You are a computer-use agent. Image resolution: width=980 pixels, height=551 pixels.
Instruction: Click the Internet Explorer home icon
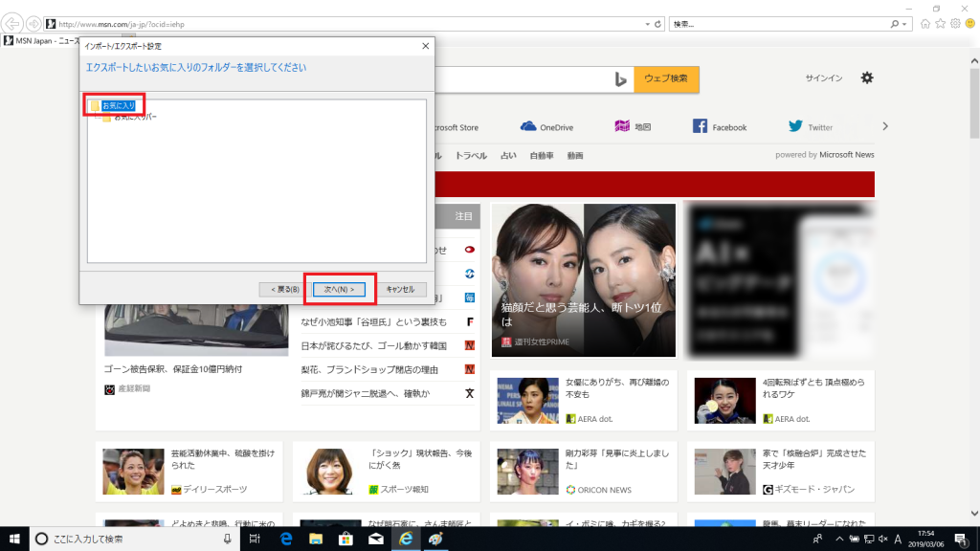[x=925, y=25]
